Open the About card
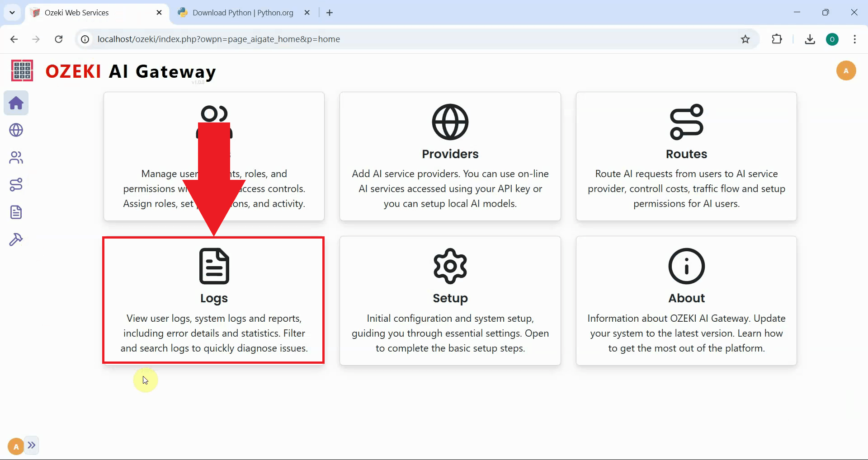 [686, 300]
